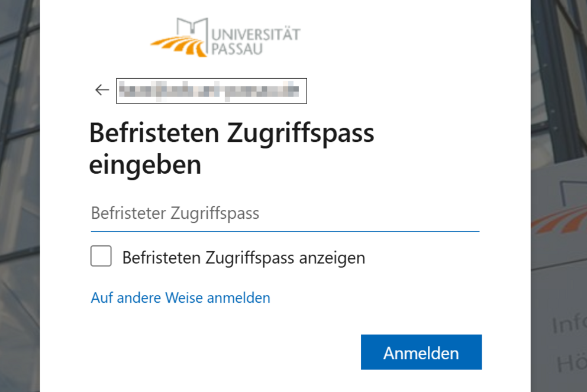
Task: Toggle visibility of the temporary access pass
Action: (x=101, y=256)
